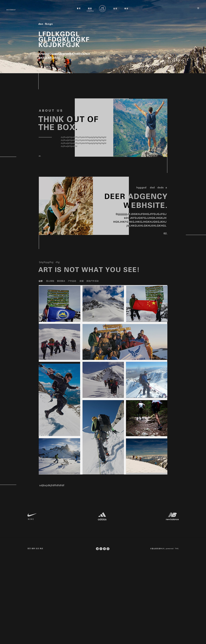Filter gallery by 攀岩攀冰
This screenshot has width=206, height=644.
(x=61, y=281)
